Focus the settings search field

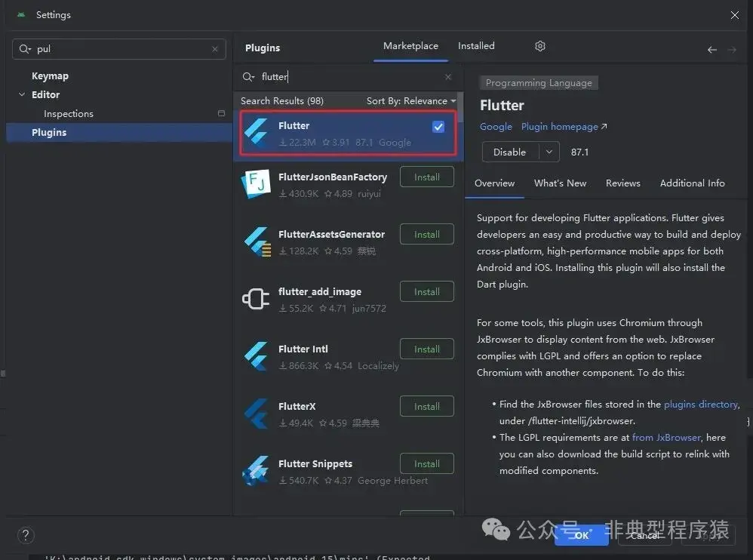tap(118, 49)
